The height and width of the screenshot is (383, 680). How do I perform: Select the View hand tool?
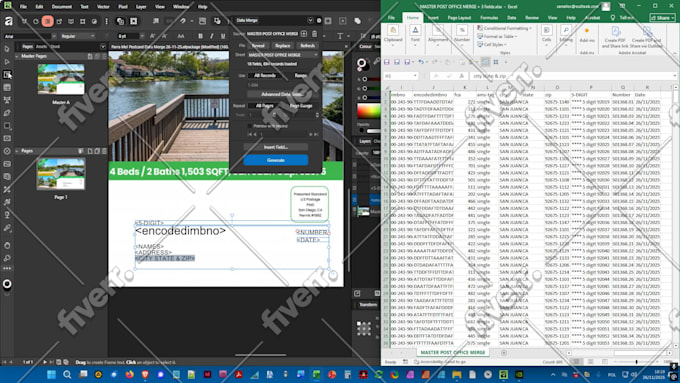7,245
